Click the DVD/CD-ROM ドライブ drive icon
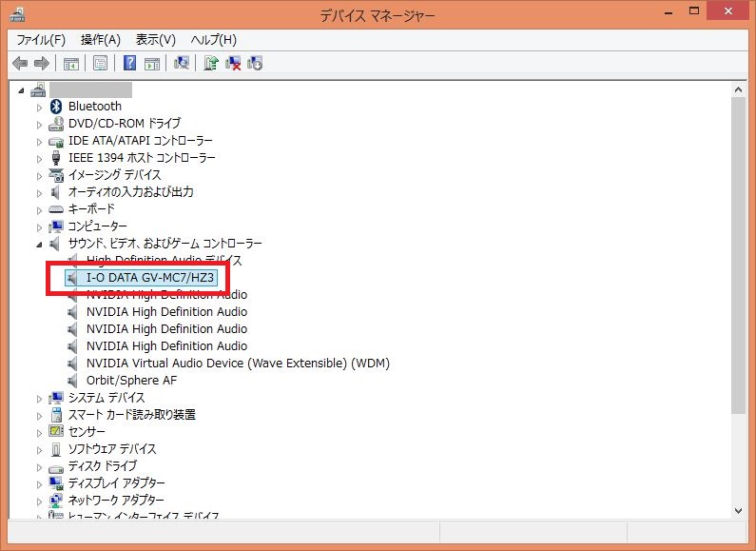The width and height of the screenshot is (756, 551). 56,124
